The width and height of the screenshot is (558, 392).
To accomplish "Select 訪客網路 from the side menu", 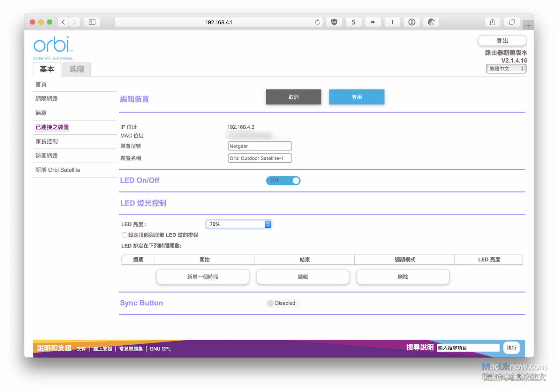I will [47, 156].
